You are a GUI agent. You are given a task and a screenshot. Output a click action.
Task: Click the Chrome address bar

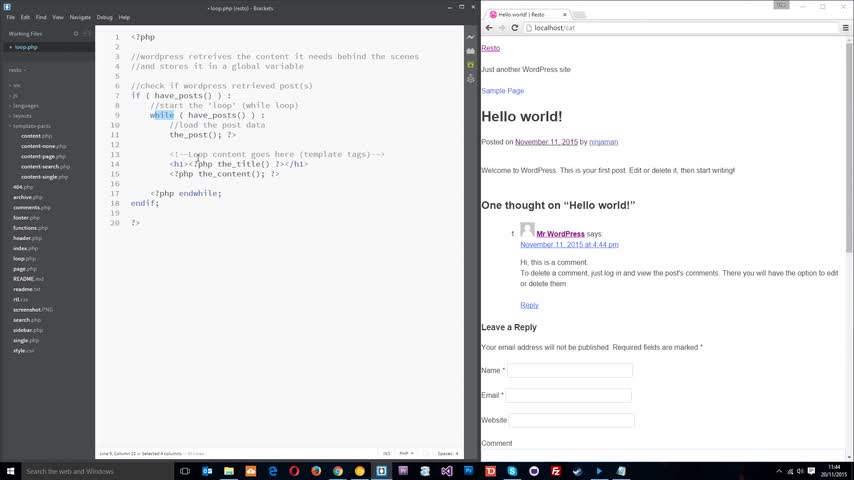681,28
